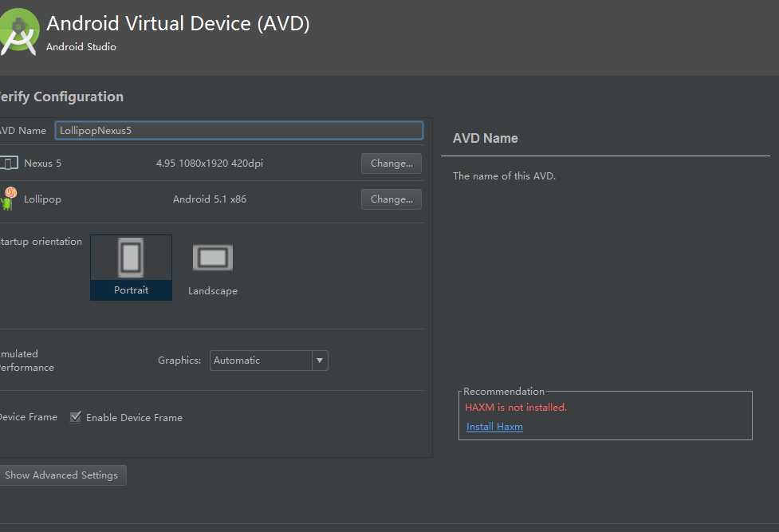
Task: Open Show Advanced Settings
Action: click(x=61, y=475)
